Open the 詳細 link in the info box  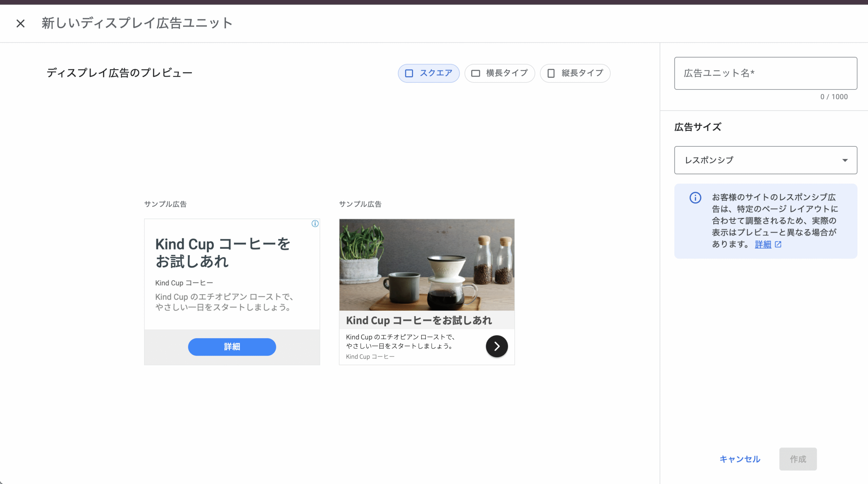pos(763,244)
